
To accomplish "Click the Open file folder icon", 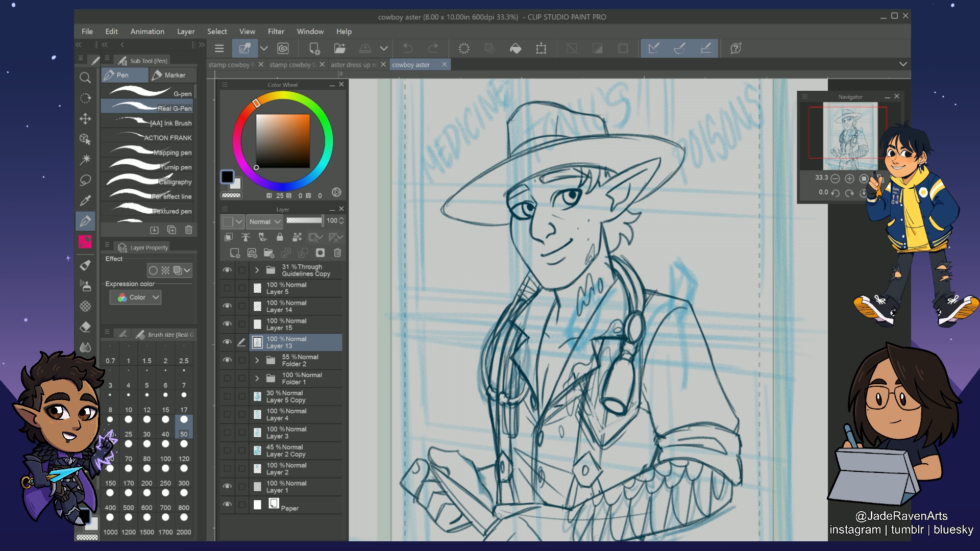I will [x=339, y=48].
